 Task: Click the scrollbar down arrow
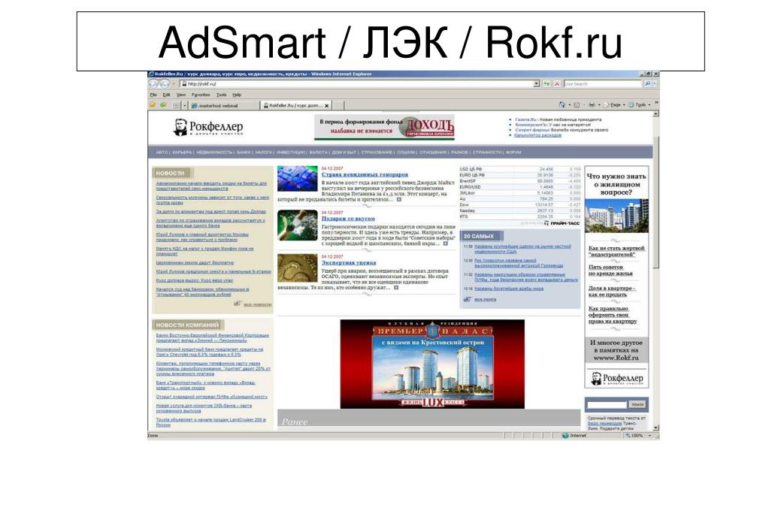[x=655, y=428]
